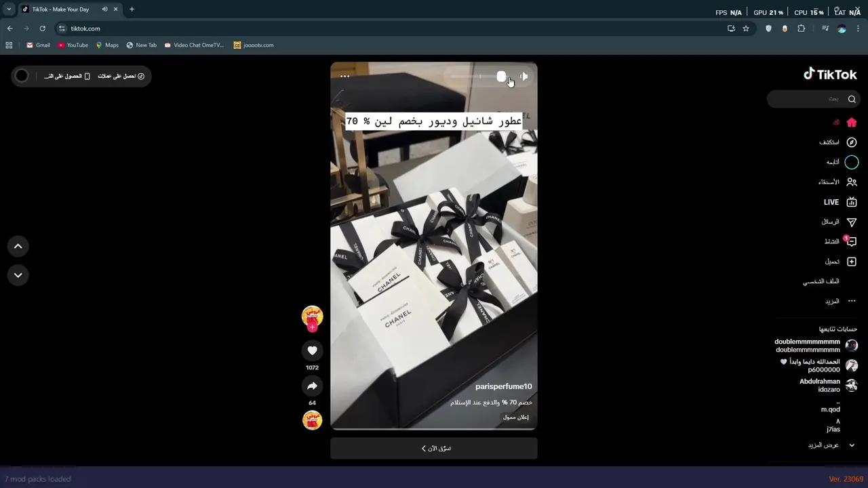
Task: Click the TikTok logo
Action: [830, 74]
